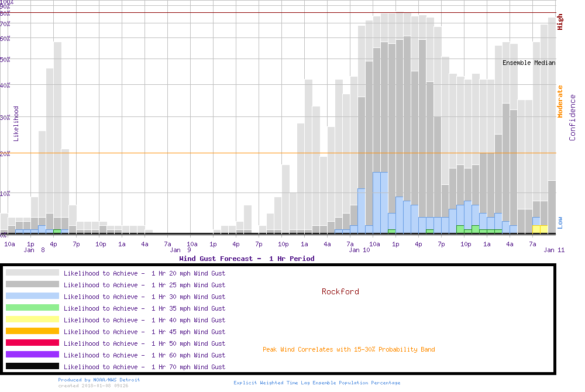Select the green 35 mph gust swatch
Image resolution: width=585 pixels, height=392 pixels.
(x=32, y=308)
